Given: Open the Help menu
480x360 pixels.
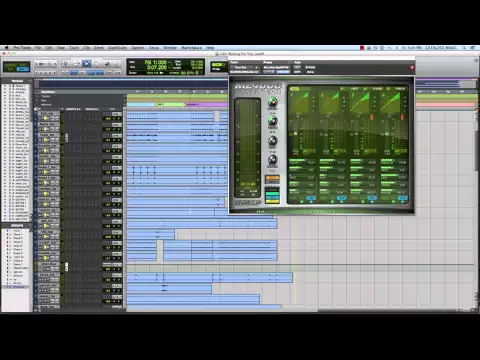Looking at the screenshot, I should pyautogui.click(x=210, y=48).
